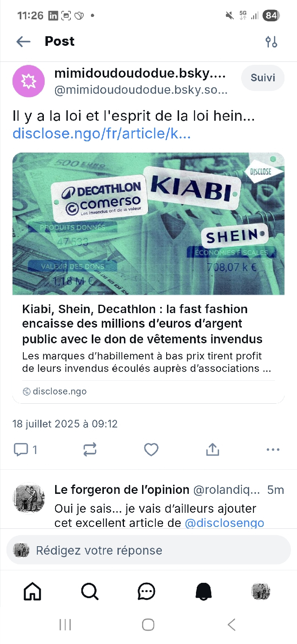Open profile avatar tab in bottom bar

coord(261,591)
